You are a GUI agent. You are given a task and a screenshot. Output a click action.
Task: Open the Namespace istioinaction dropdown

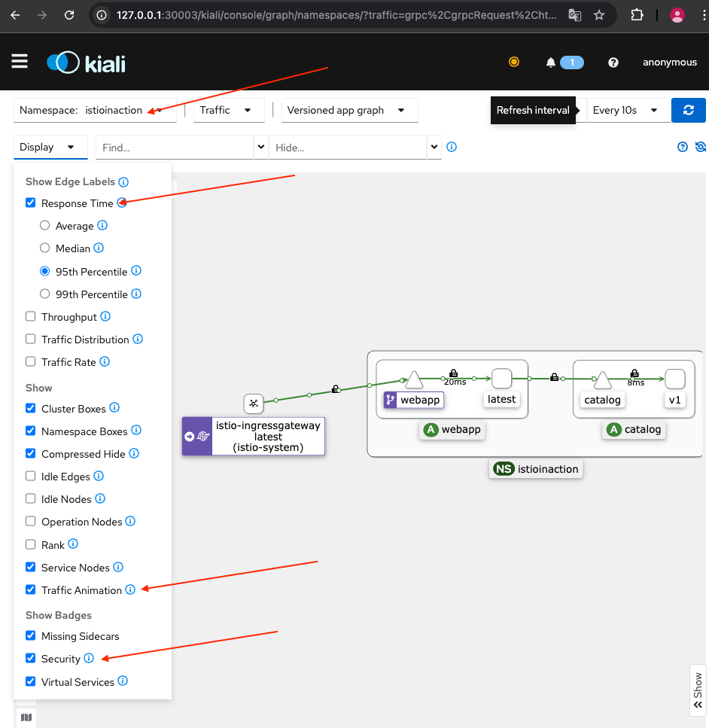[95, 110]
